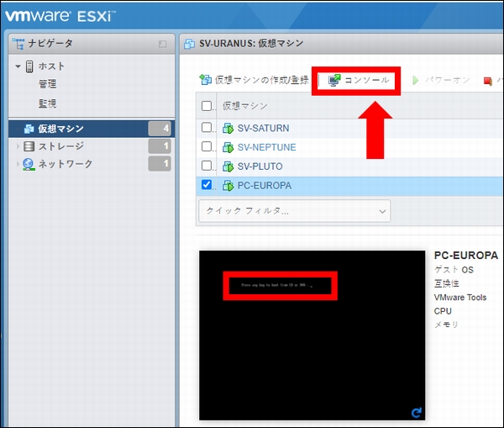Click the SV-URANUS: Virtual Machines title
The height and width of the screenshot is (428, 504).
tap(251, 44)
